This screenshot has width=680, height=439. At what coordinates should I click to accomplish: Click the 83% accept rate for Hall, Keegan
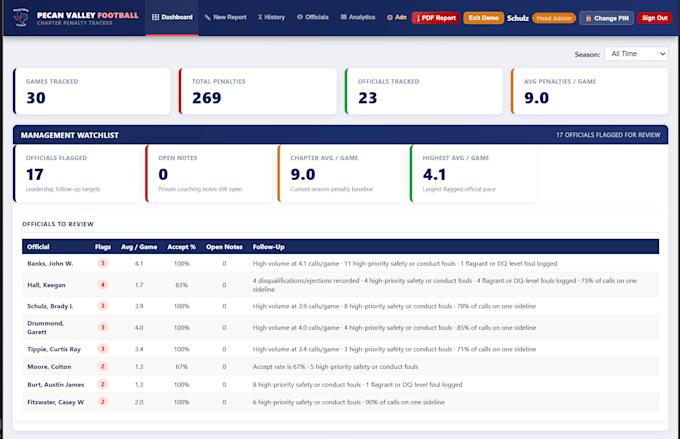(181, 285)
